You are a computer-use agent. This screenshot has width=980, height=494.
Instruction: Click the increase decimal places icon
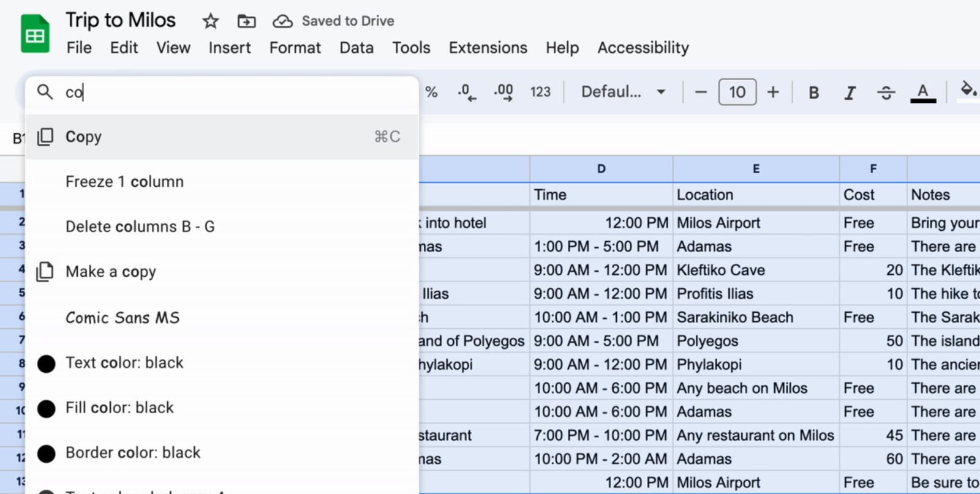click(503, 92)
